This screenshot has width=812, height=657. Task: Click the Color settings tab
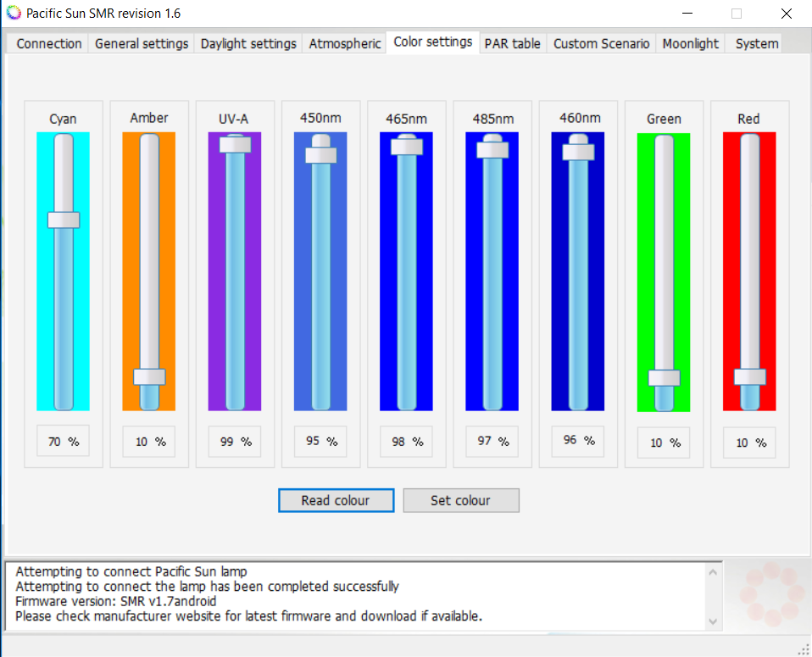coord(433,42)
